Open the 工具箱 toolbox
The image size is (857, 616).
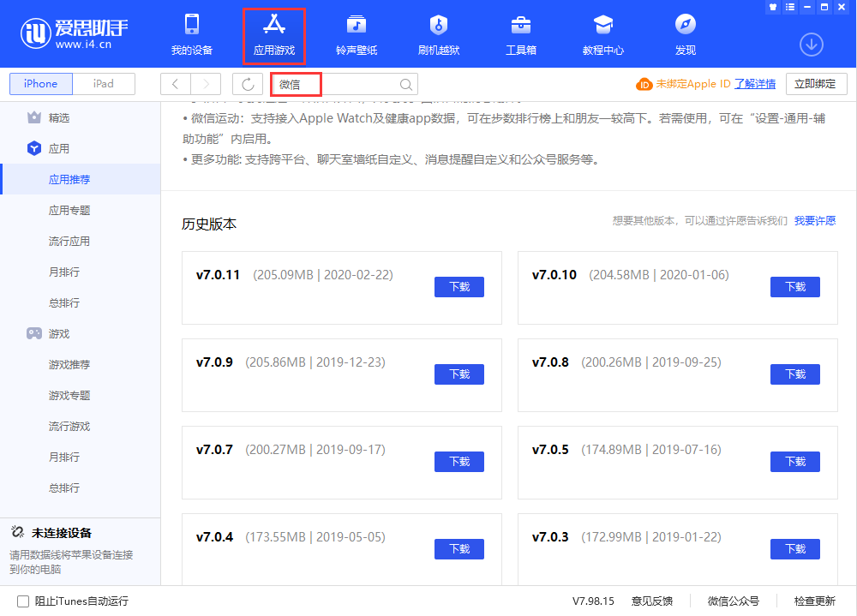click(x=520, y=34)
